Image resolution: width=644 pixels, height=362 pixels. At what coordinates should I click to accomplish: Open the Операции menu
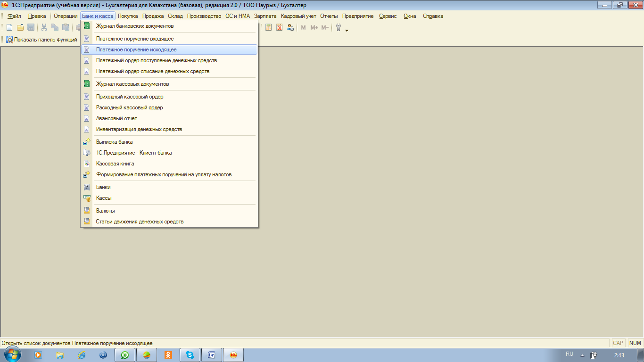[66, 16]
